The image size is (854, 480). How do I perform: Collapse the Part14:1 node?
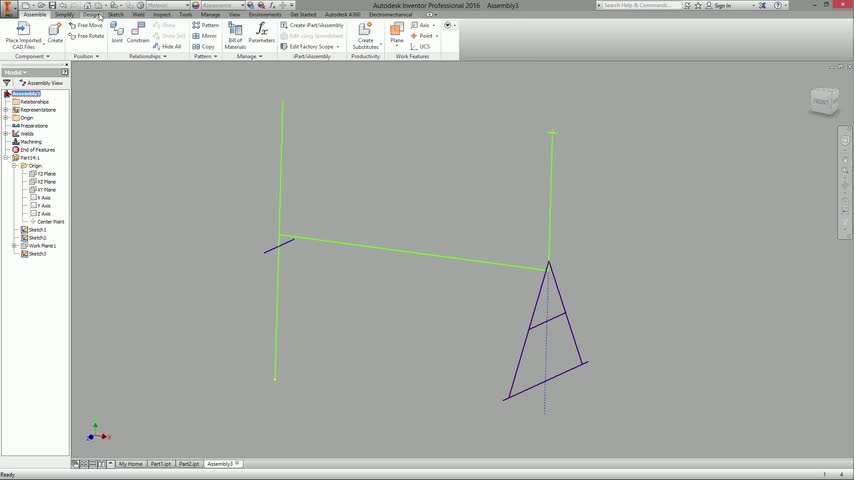point(6,157)
